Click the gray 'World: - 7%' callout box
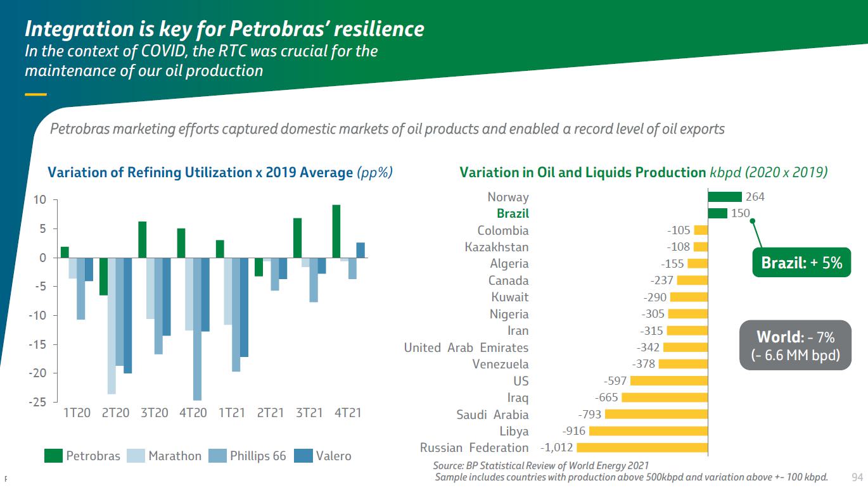Viewport: 868px width, 488px height. tap(795, 346)
